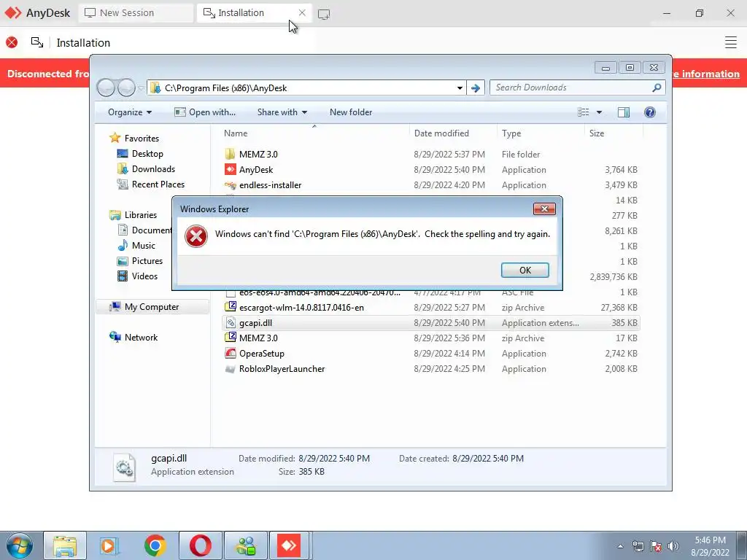This screenshot has height=560, width=747.
Task: Open Windows Live Messenger taskbar icon
Action: pyautogui.click(x=246, y=545)
